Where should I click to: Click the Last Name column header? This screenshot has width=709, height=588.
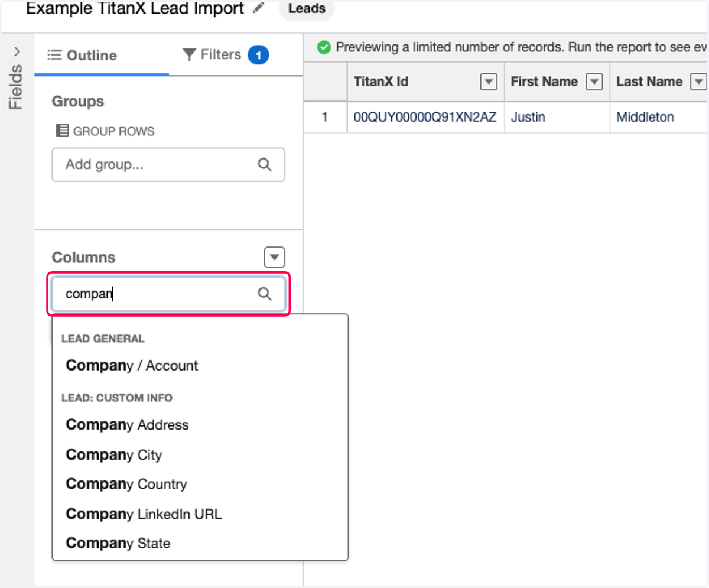point(659,82)
